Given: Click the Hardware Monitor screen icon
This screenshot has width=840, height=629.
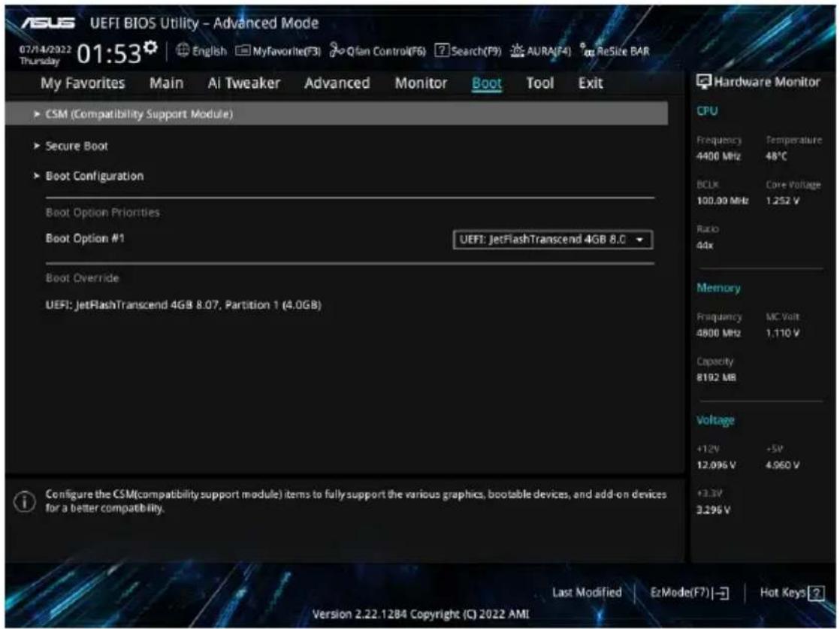Looking at the screenshot, I should 703,82.
